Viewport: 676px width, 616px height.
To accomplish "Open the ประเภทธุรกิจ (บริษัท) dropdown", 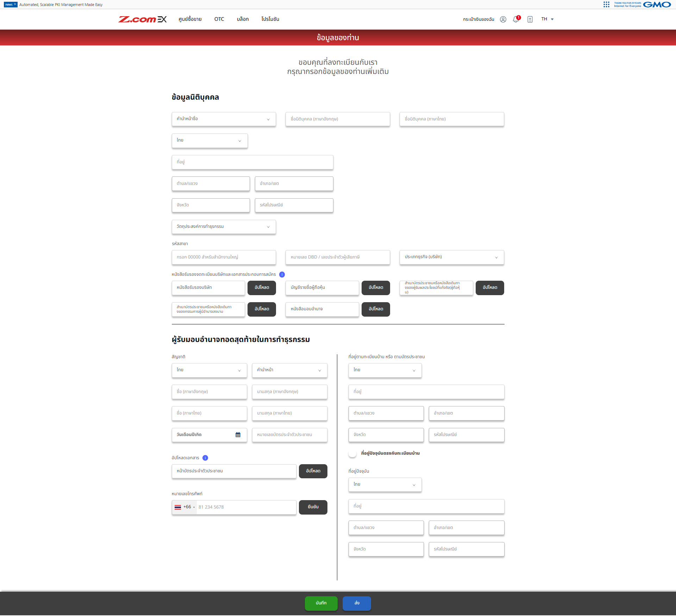I will [x=452, y=257].
